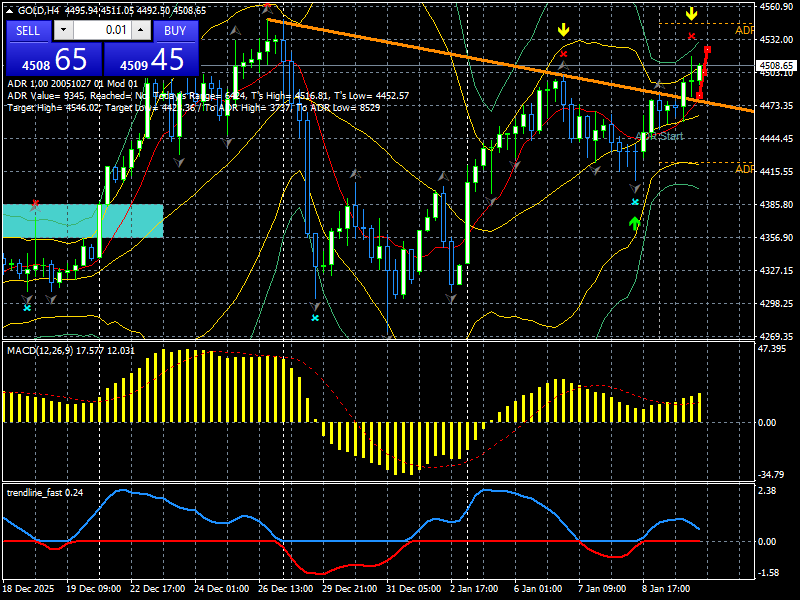Screen dimensions: 800x600
Task: Click the ADR Start label
Action: (x=659, y=136)
